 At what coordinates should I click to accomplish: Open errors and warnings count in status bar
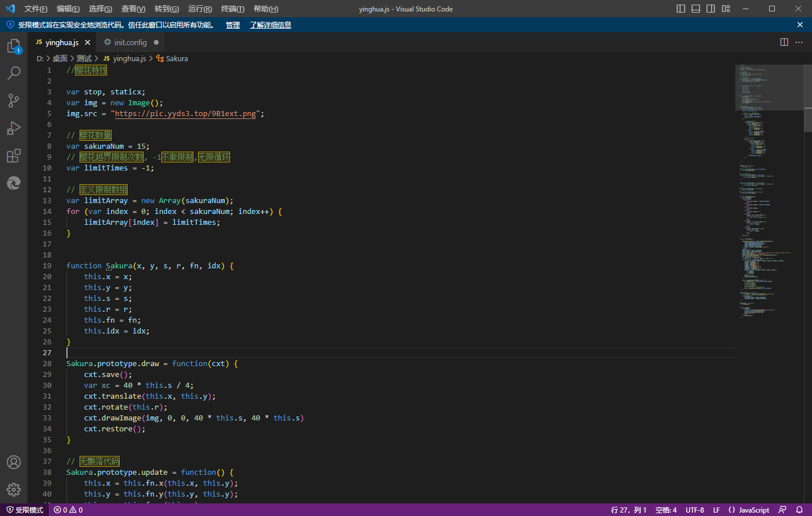click(x=68, y=510)
